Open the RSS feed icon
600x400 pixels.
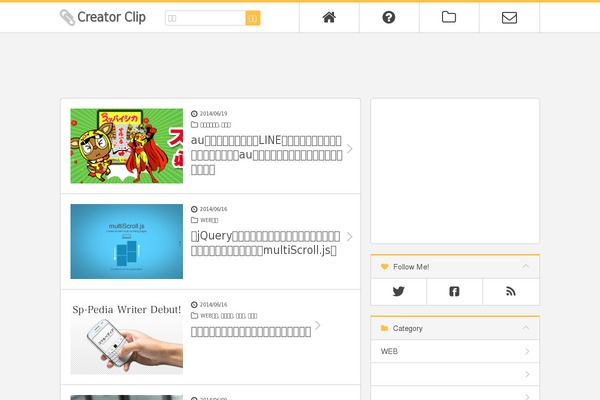(x=511, y=292)
